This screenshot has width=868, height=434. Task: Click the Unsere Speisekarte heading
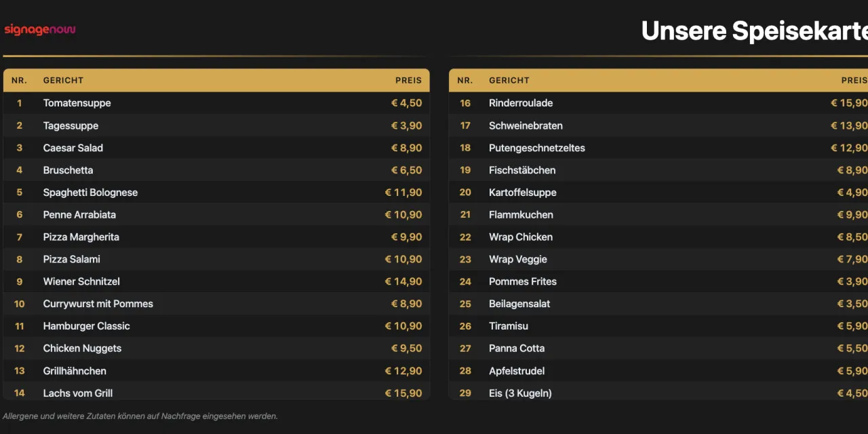pyautogui.click(x=755, y=31)
